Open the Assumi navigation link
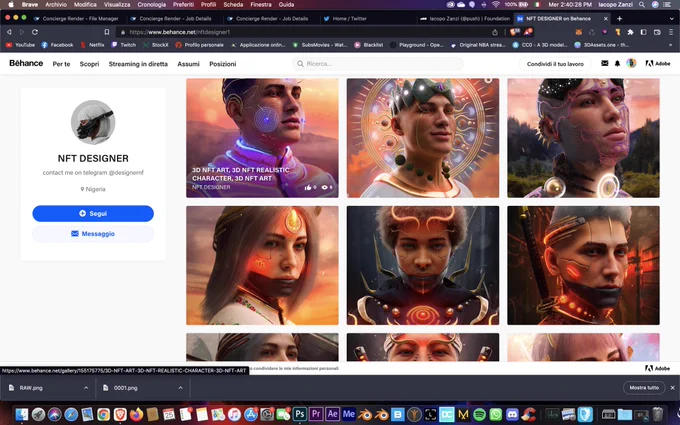The width and height of the screenshot is (680, 425). coord(188,64)
